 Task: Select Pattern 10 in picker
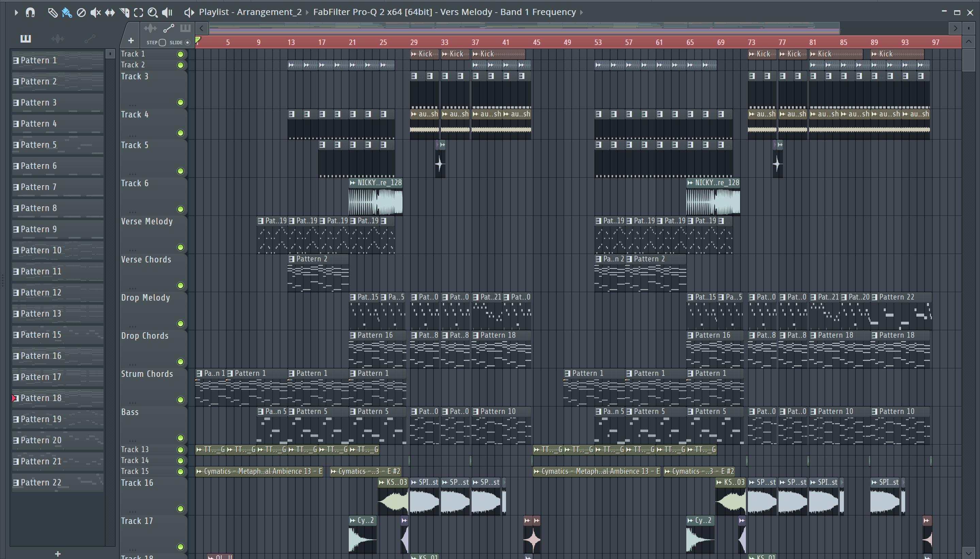point(58,250)
